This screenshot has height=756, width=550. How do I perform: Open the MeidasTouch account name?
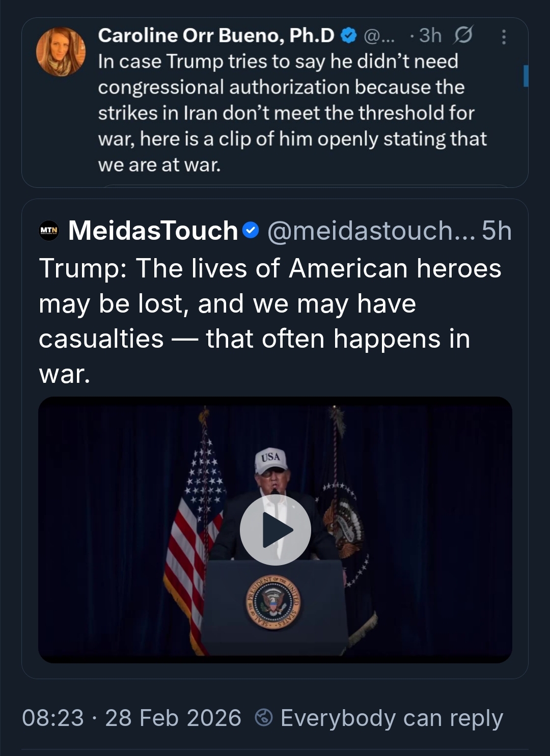click(153, 231)
